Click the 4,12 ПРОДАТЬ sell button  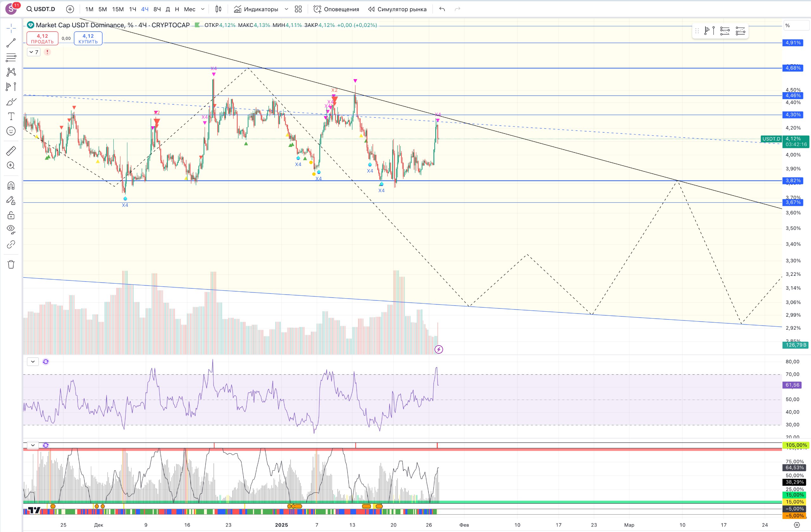pos(42,39)
